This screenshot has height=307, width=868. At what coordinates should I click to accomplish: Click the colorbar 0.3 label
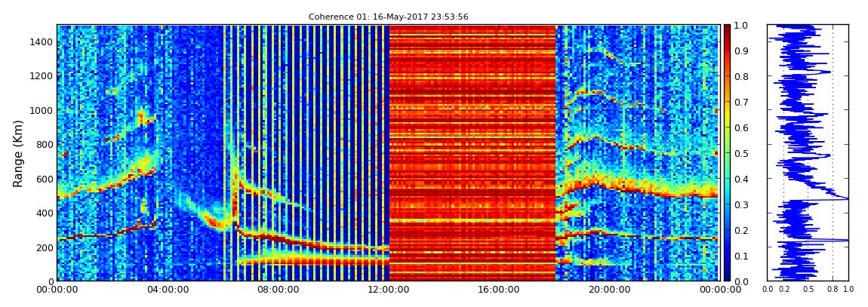tap(742, 204)
